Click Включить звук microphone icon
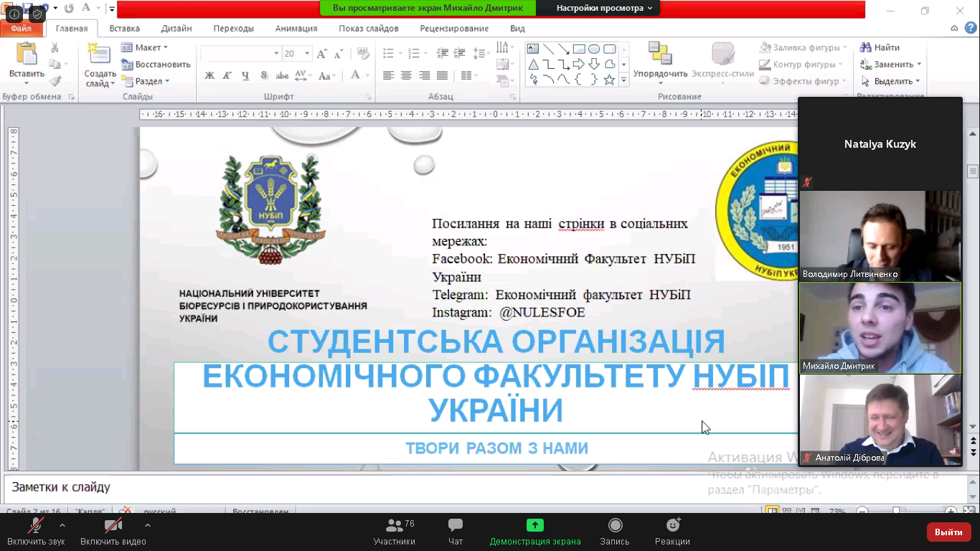The image size is (980, 551). (x=36, y=526)
